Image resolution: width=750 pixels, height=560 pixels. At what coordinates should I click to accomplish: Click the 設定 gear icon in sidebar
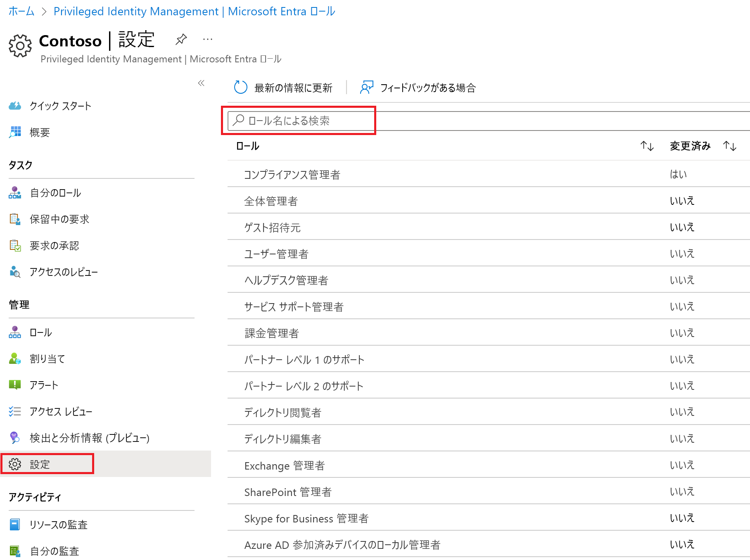[15, 464]
